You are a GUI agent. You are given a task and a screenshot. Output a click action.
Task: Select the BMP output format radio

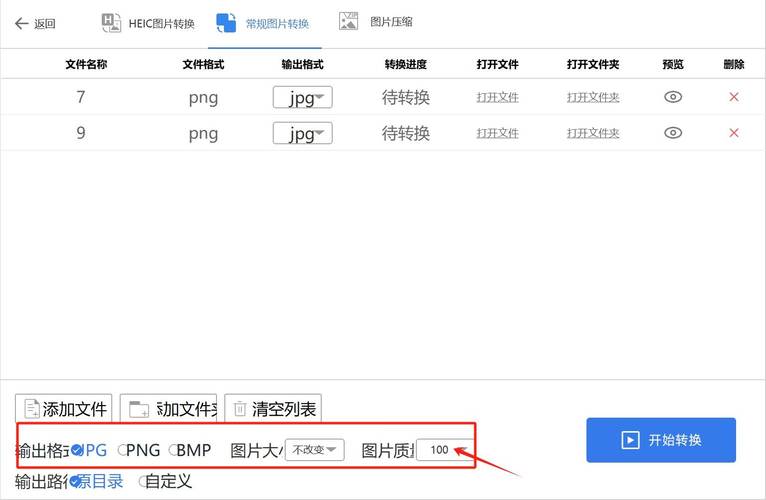(190, 450)
